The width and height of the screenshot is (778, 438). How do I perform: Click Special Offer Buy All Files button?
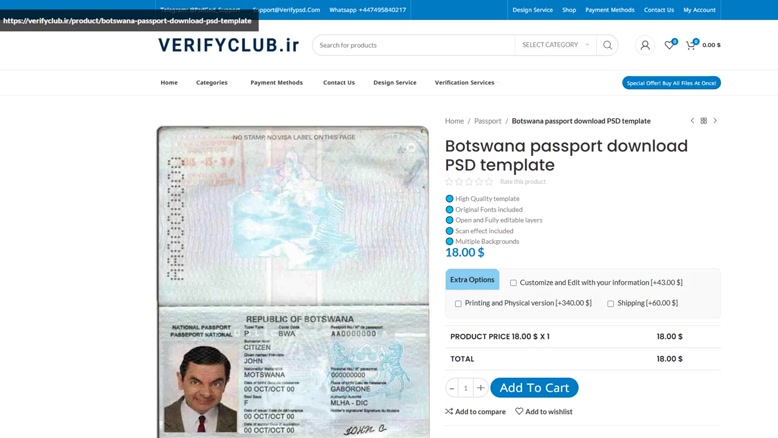[671, 83]
